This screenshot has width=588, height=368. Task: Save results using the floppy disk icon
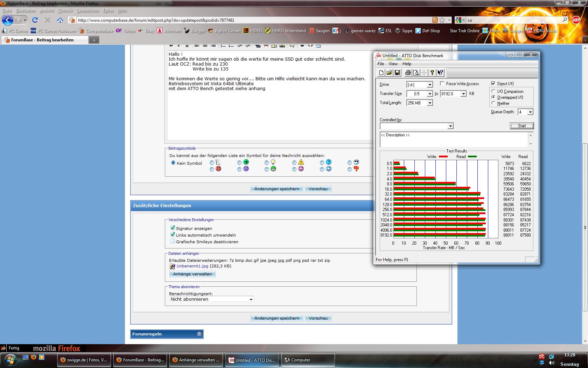point(397,73)
